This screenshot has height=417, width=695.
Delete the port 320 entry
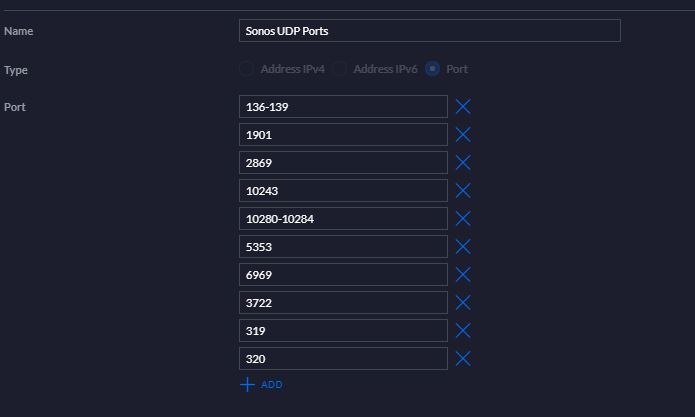click(463, 359)
